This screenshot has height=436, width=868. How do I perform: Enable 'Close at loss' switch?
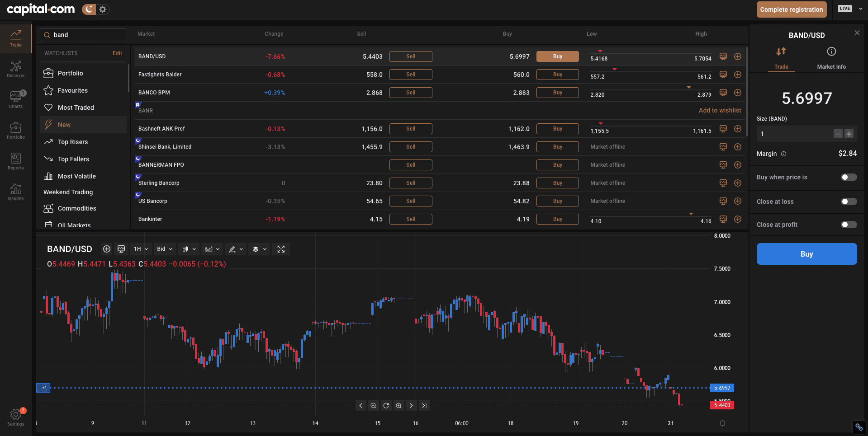click(x=849, y=202)
